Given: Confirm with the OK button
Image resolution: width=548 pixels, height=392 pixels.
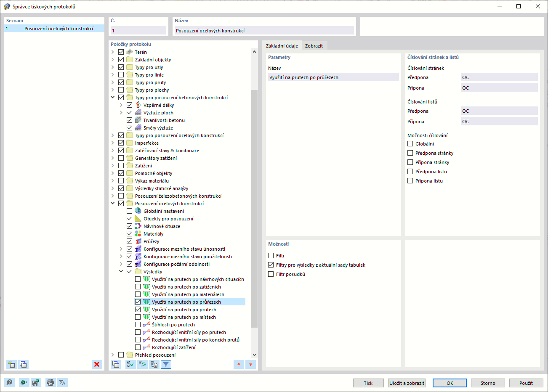Looking at the screenshot, I should (450, 383).
